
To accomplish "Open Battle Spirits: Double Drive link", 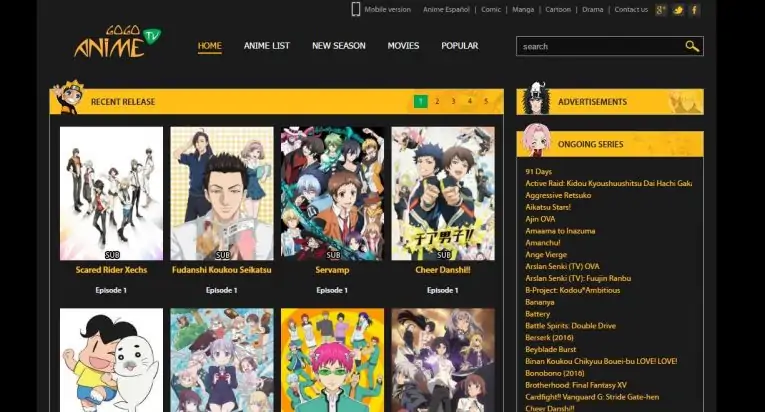I will point(570,326).
